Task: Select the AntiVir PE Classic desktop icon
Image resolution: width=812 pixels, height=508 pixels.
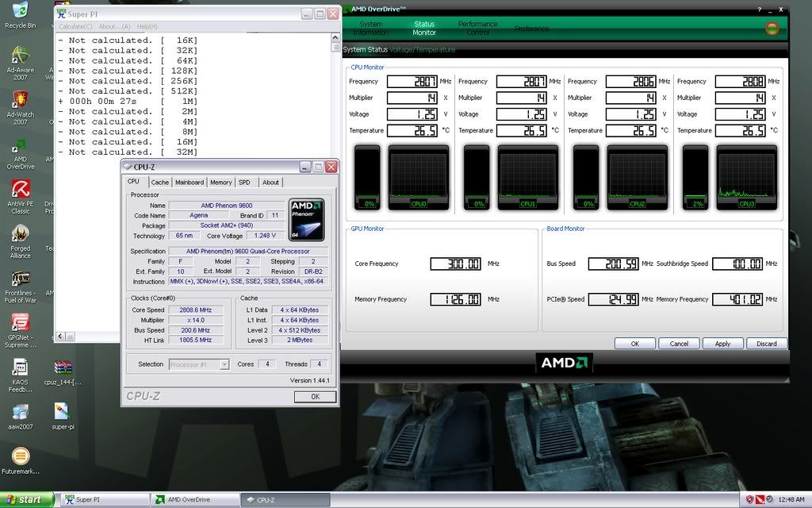Action: 20,197
